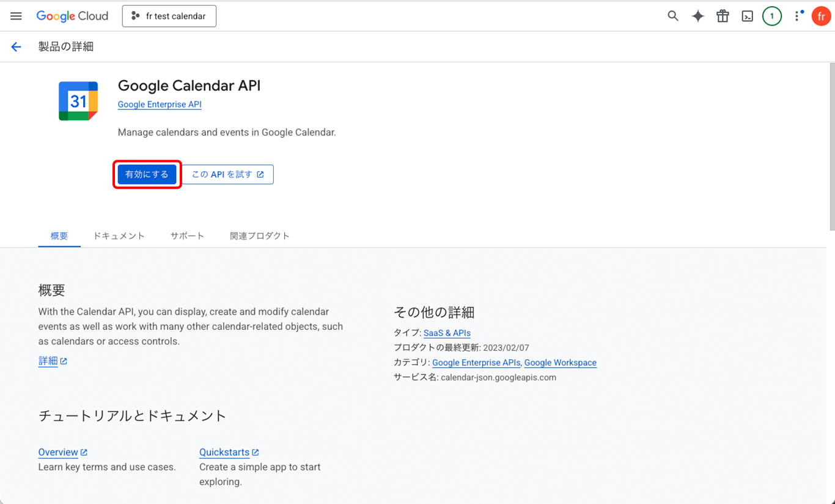Select the 概要 tab

click(59, 236)
